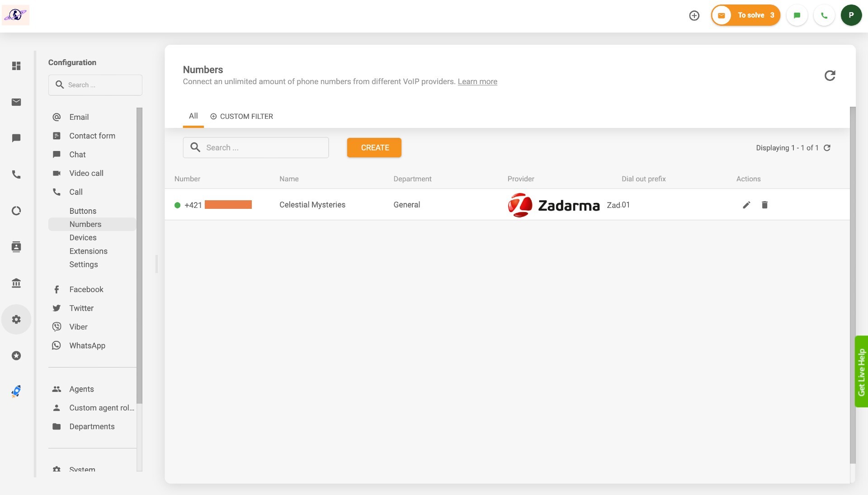
Task: Reload list next to Displaying 1 - 1
Action: 827,148
